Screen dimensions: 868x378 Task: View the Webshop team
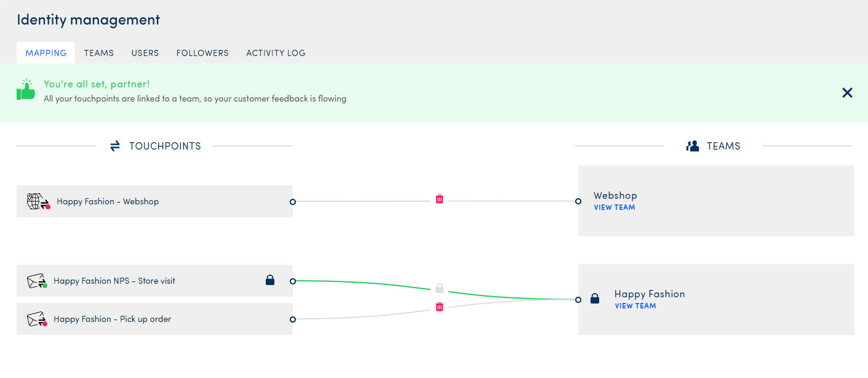(614, 207)
